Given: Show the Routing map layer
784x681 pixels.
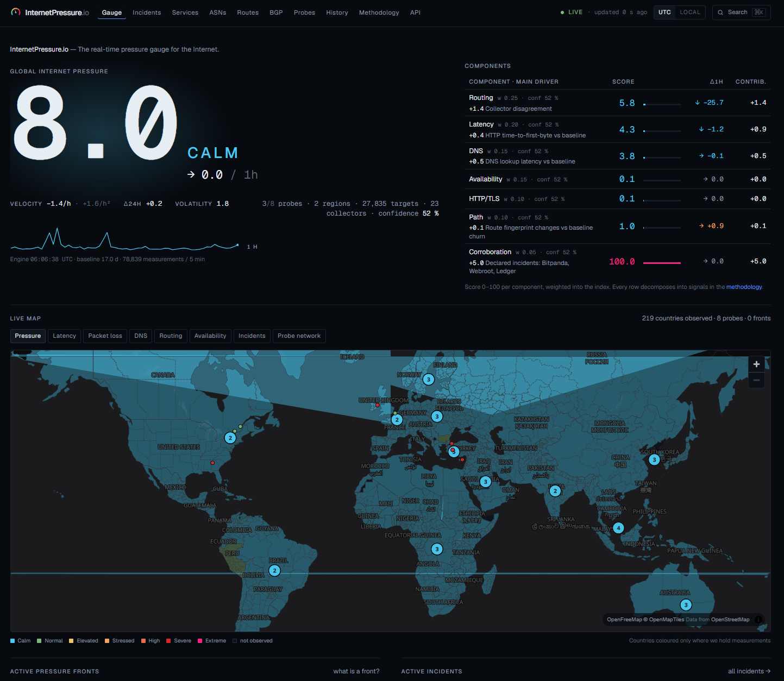Looking at the screenshot, I should (x=171, y=336).
